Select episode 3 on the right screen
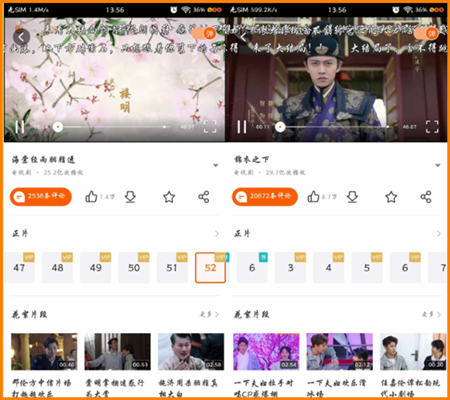Image resolution: width=450 pixels, height=400 pixels. pos(291,268)
